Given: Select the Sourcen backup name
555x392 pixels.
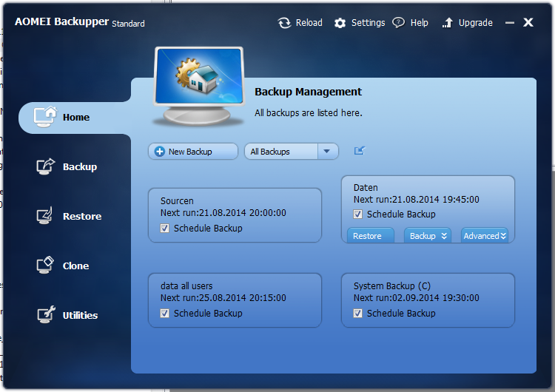Looking at the screenshot, I should (x=177, y=201).
